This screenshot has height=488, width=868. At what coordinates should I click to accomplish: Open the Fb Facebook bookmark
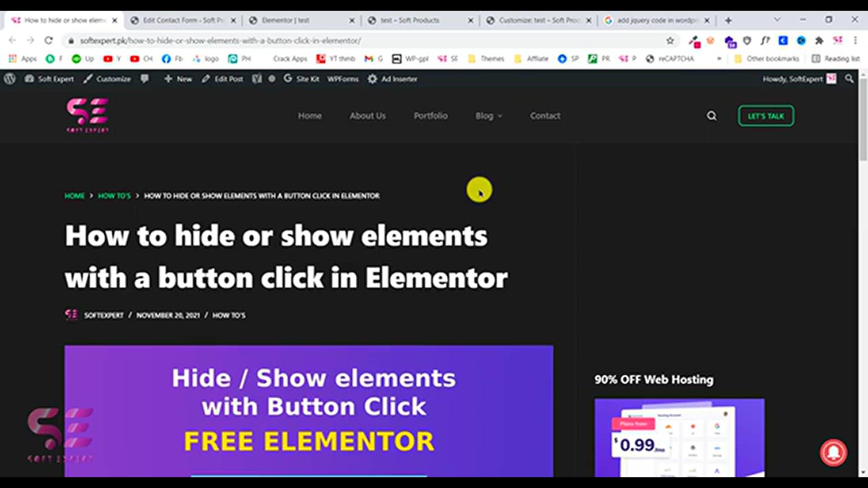172,59
